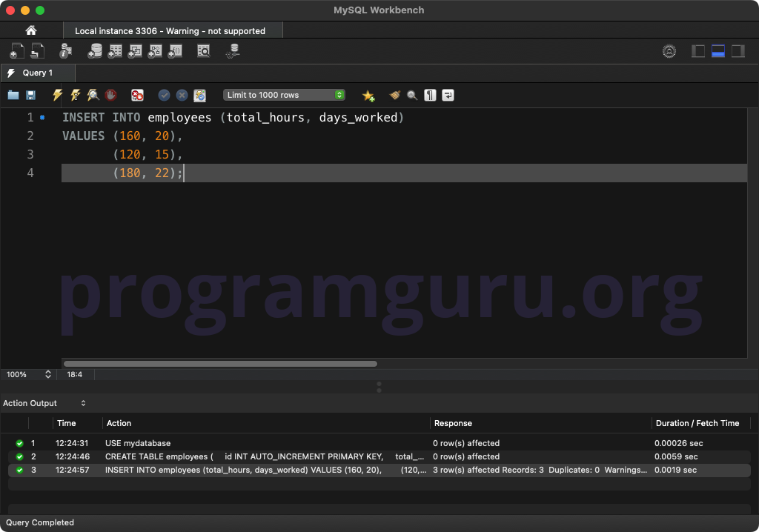Create a new schema
This screenshot has width=759, height=532.
click(95, 51)
